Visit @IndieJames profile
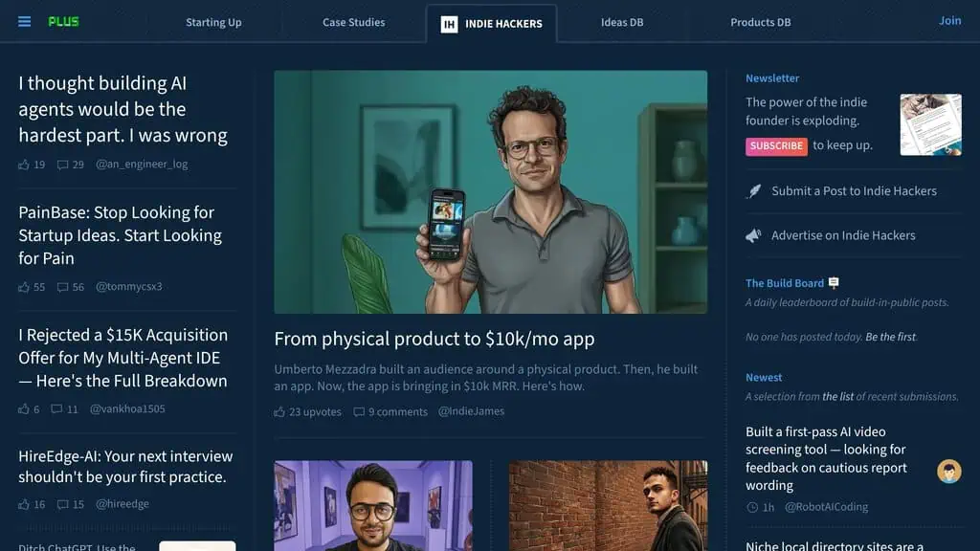This screenshot has width=980, height=551. click(x=471, y=411)
